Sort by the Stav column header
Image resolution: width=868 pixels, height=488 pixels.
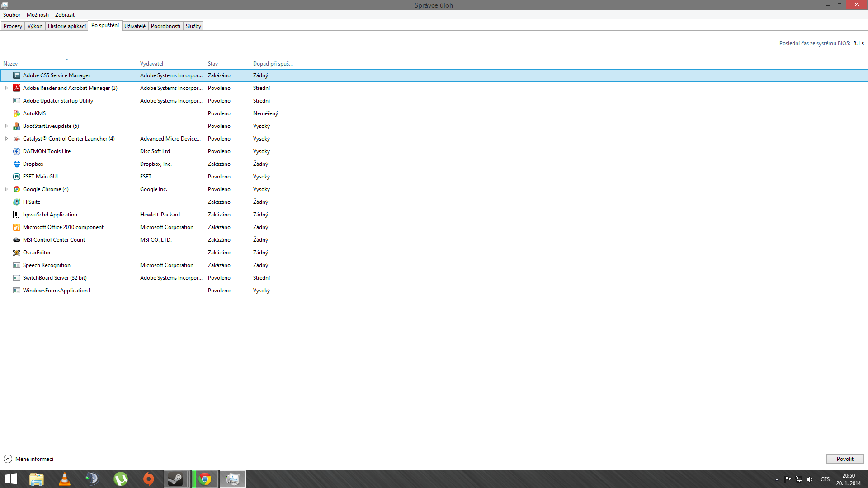[x=213, y=64]
